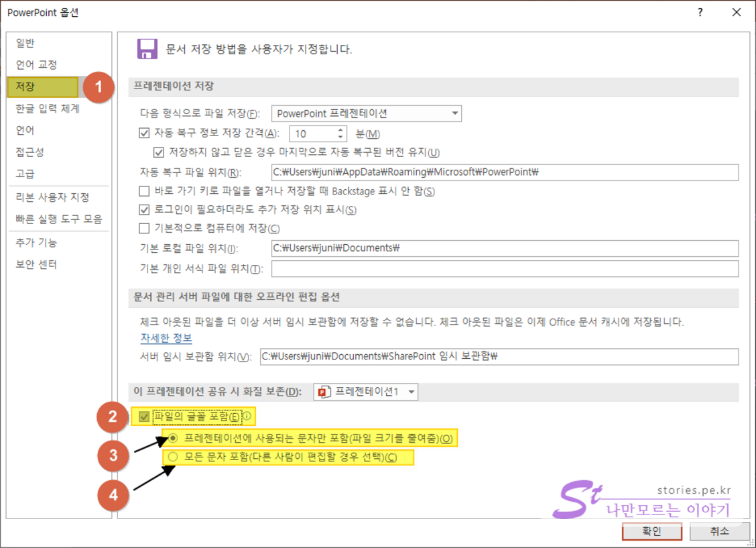This screenshot has width=756, height=548.
Task: Switch to the 고급 settings category
Action: pos(25,174)
